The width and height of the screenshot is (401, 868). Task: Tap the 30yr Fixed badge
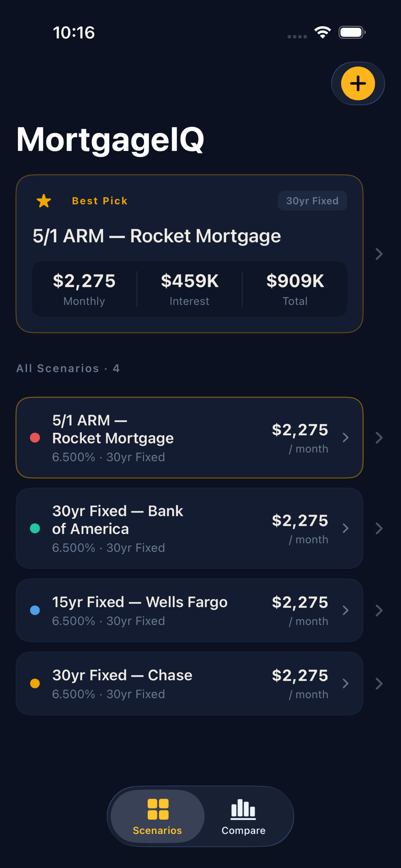coord(312,201)
